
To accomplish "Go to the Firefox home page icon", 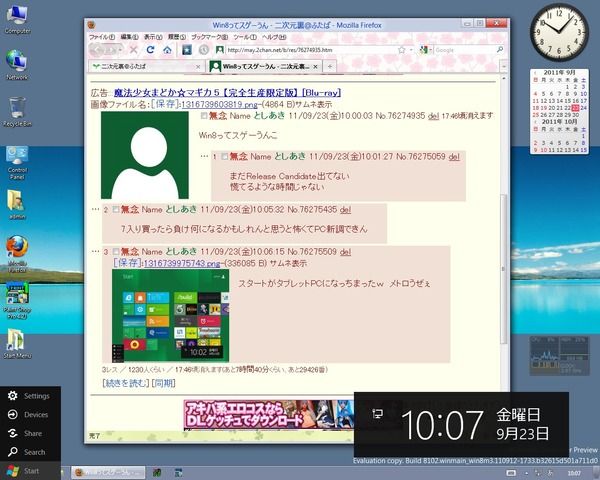I will [x=167, y=50].
